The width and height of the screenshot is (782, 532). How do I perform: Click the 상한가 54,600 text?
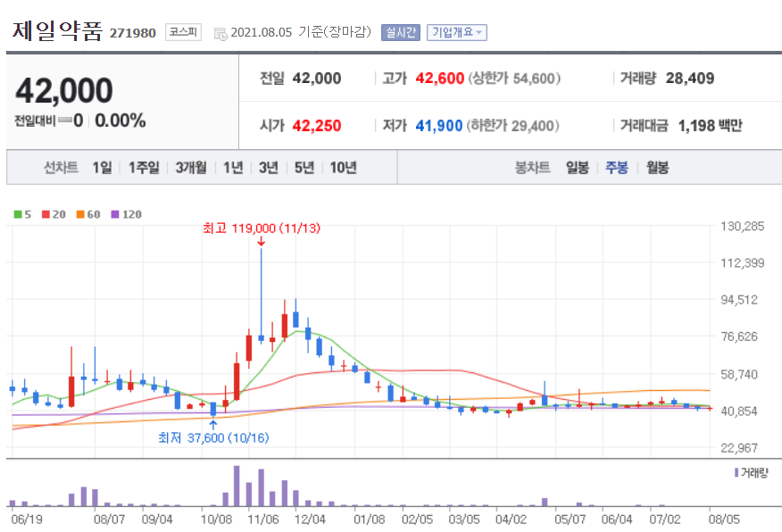point(514,79)
